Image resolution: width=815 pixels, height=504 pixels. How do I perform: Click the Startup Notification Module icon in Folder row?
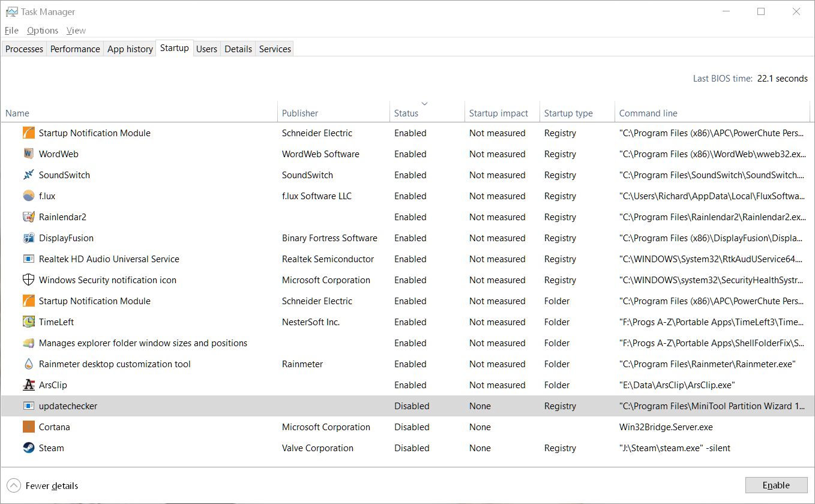29,301
